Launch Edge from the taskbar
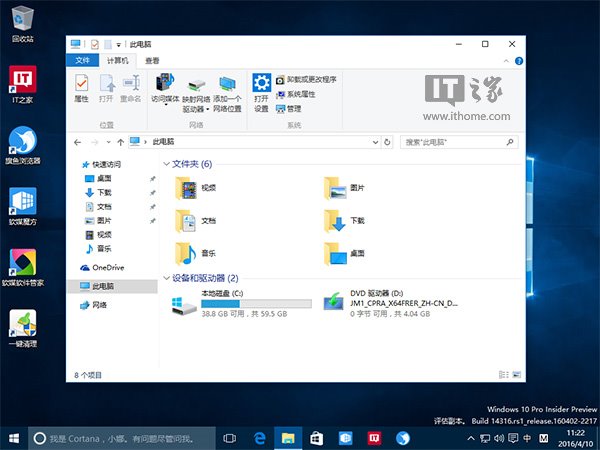Viewport: 600px width, 450px height. (x=259, y=438)
